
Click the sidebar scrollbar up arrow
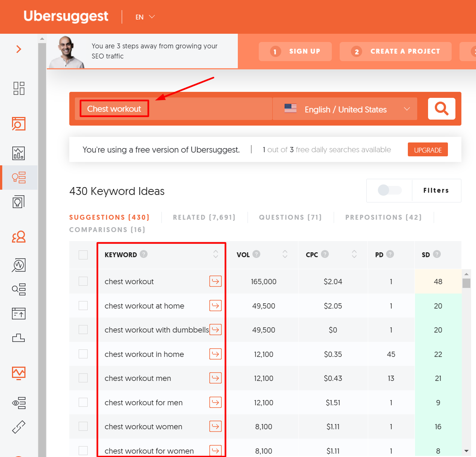(42, 38)
